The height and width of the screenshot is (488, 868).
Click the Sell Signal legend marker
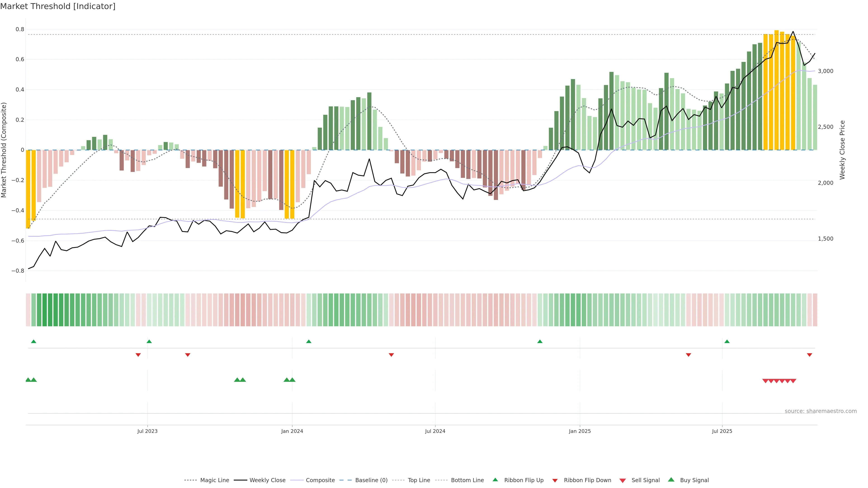click(x=623, y=481)
